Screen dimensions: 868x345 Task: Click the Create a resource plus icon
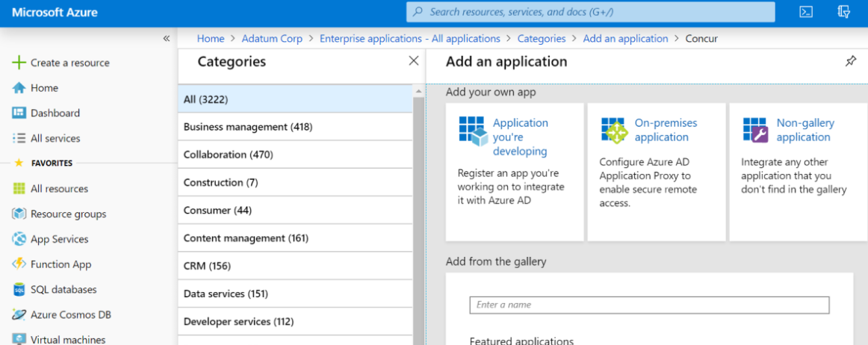pyautogui.click(x=19, y=63)
